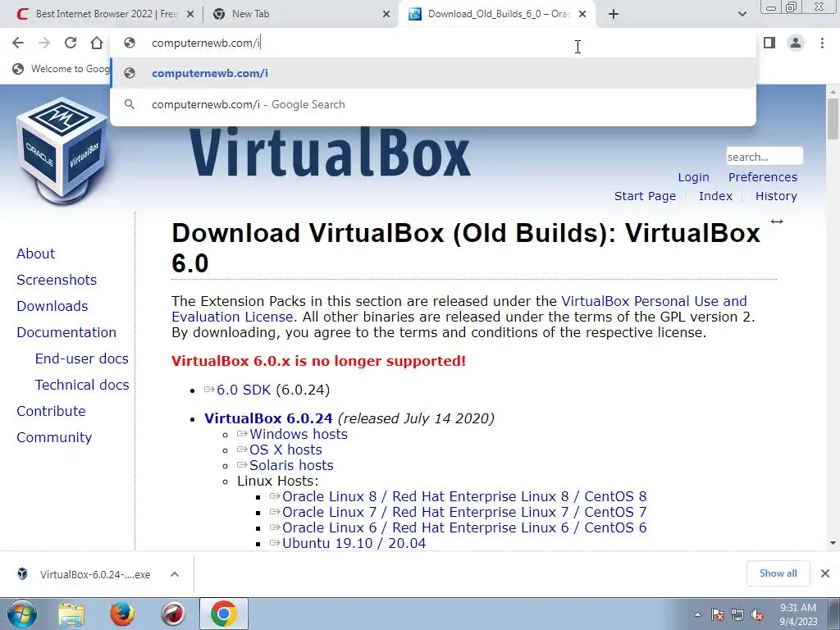Image resolution: width=840 pixels, height=630 pixels.
Task: Toggle the side panel icon
Action: [x=769, y=43]
